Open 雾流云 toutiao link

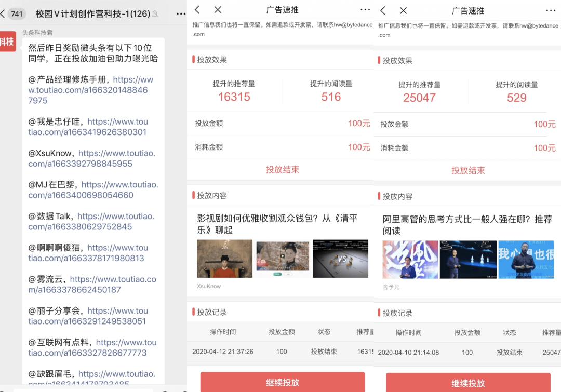(x=92, y=284)
